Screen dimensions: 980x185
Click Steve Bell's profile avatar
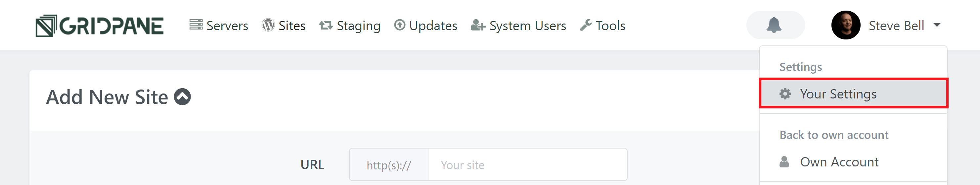coord(846,25)
